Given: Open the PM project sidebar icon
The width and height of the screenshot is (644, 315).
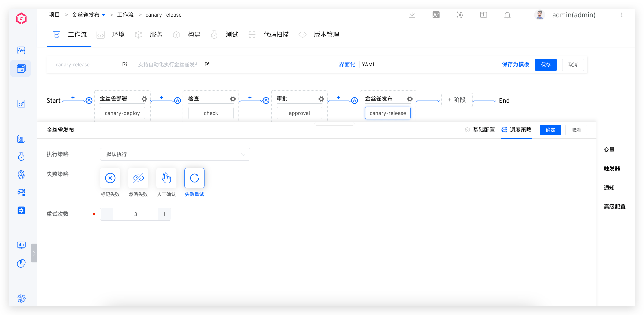Looking at the screenshot, I should click(21, 68).
